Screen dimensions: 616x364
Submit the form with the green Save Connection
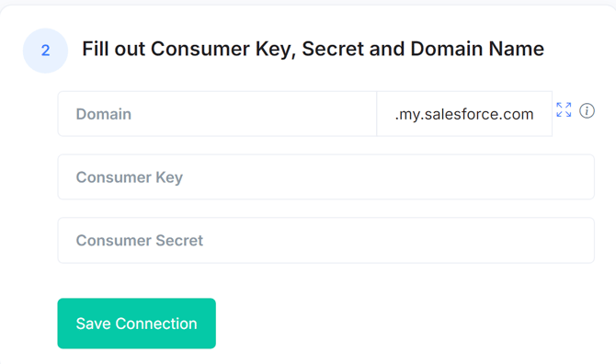coord(137,324)
